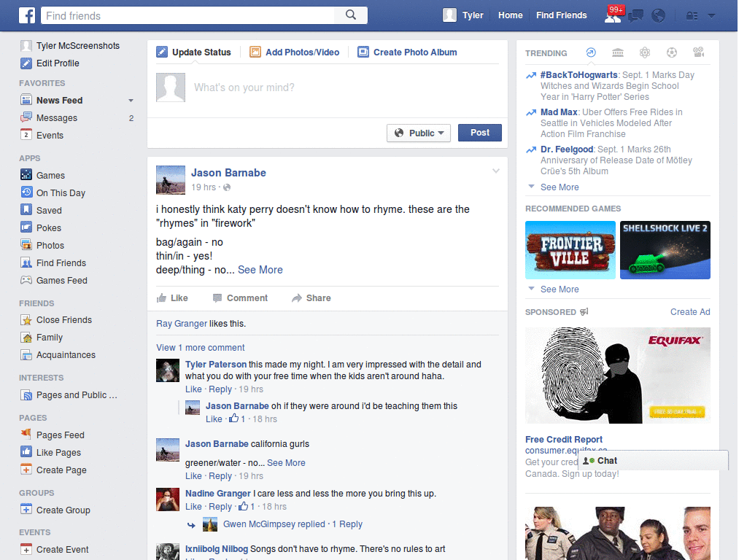
Task: Expand See More in the firework post text
Action: 260,270
